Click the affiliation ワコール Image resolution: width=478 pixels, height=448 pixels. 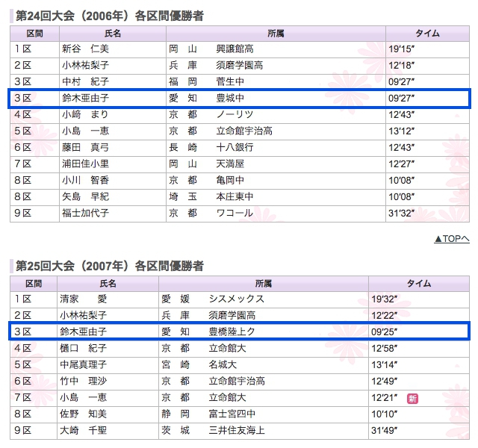point(235,213)
